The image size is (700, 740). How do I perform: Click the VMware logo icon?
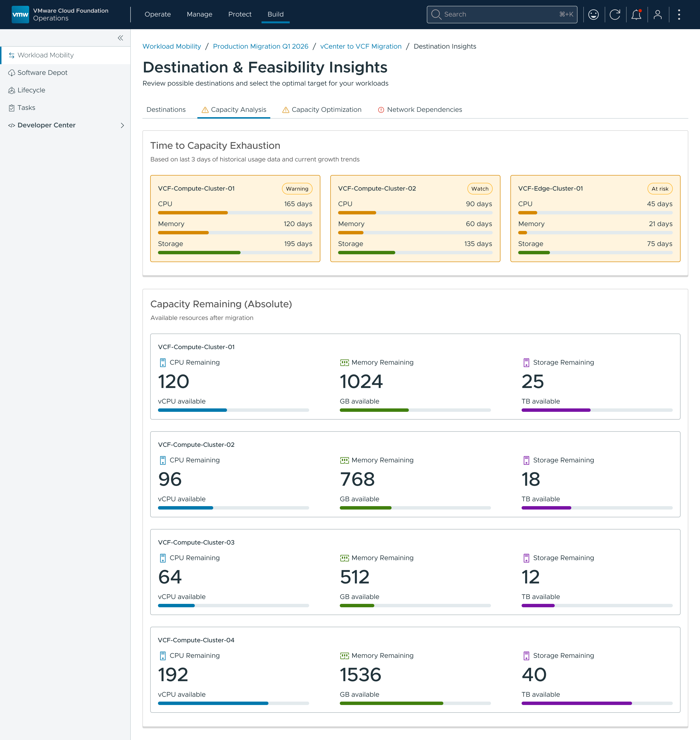(x=20, y=15)
